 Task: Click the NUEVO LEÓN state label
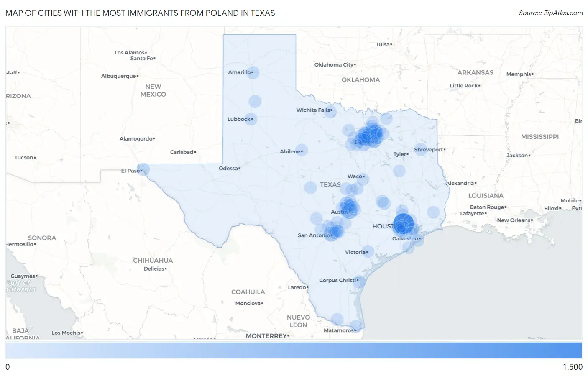[x=298, y=321]
